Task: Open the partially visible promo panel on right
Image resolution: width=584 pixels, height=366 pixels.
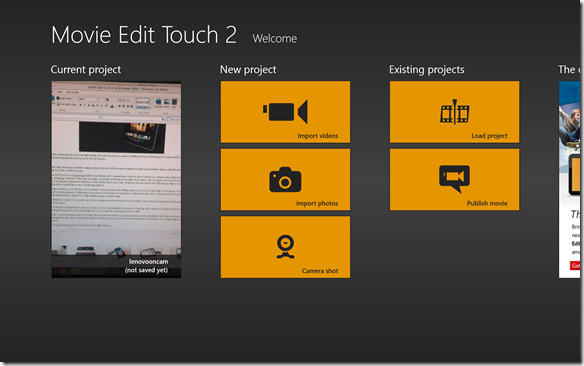Action: coord(569,179)
